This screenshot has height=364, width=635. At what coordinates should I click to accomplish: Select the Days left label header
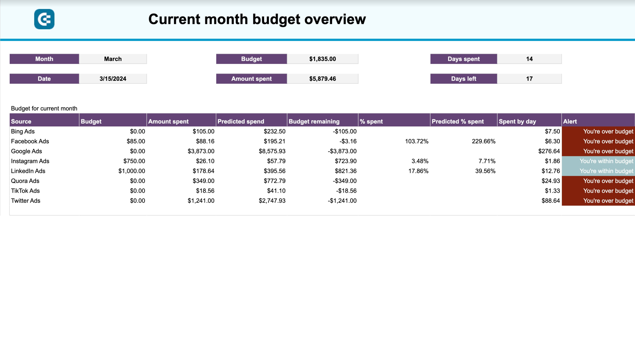point(464,78)
